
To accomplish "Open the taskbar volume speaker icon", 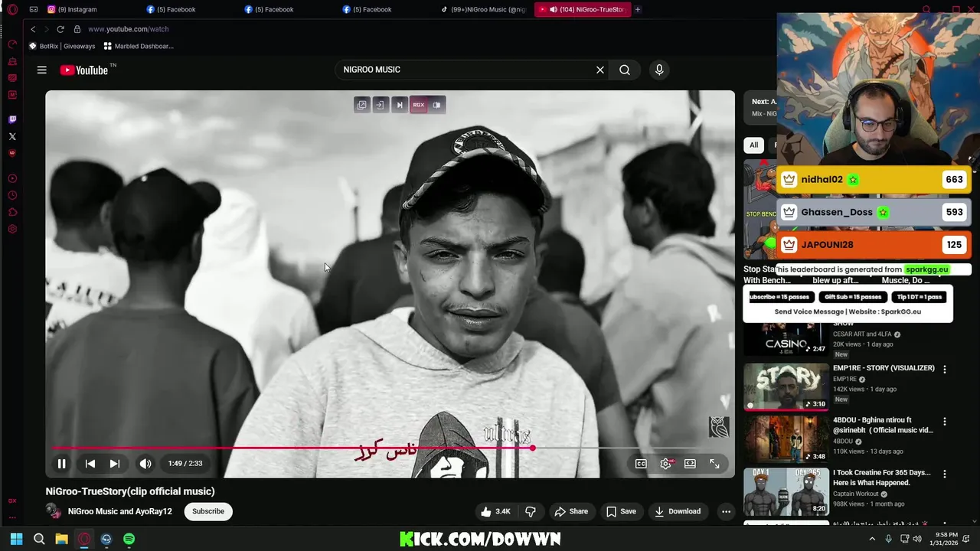I will [917, 539].
